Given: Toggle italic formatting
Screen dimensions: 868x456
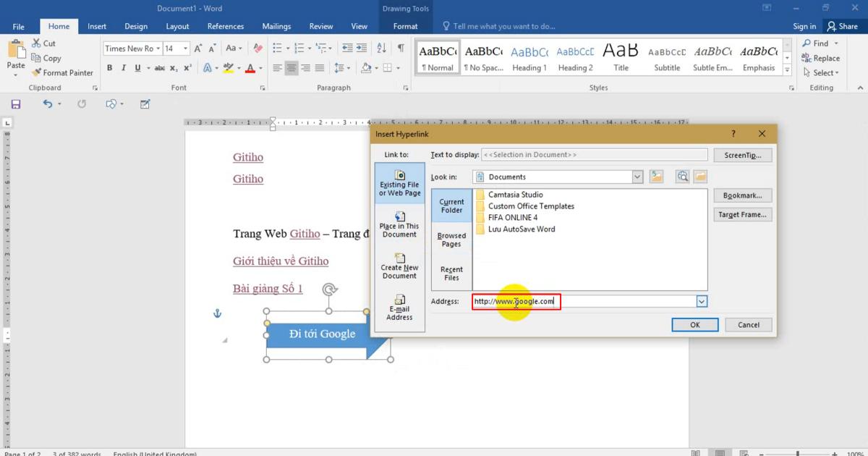Looking at the screenshot, I should [122, 67].
